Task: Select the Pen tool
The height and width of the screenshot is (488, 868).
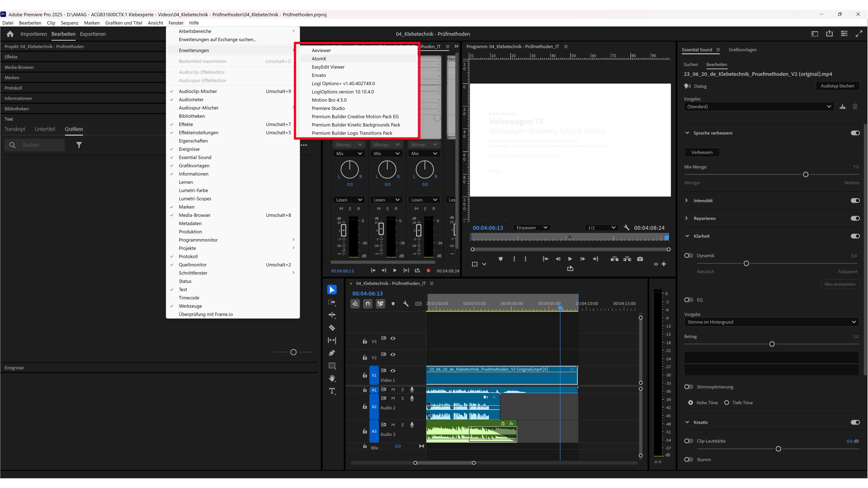Action: click(332, 353)
